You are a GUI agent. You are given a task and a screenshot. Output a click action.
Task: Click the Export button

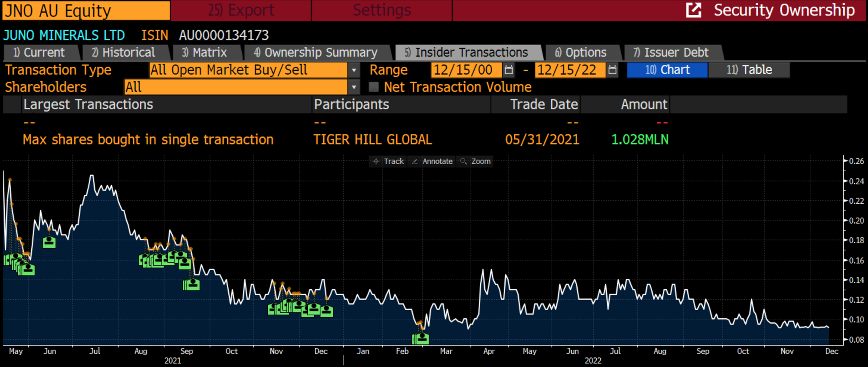241,10
